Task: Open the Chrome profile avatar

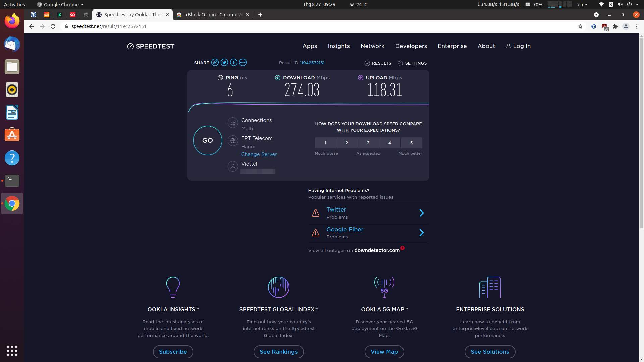Action: point(626,26)
